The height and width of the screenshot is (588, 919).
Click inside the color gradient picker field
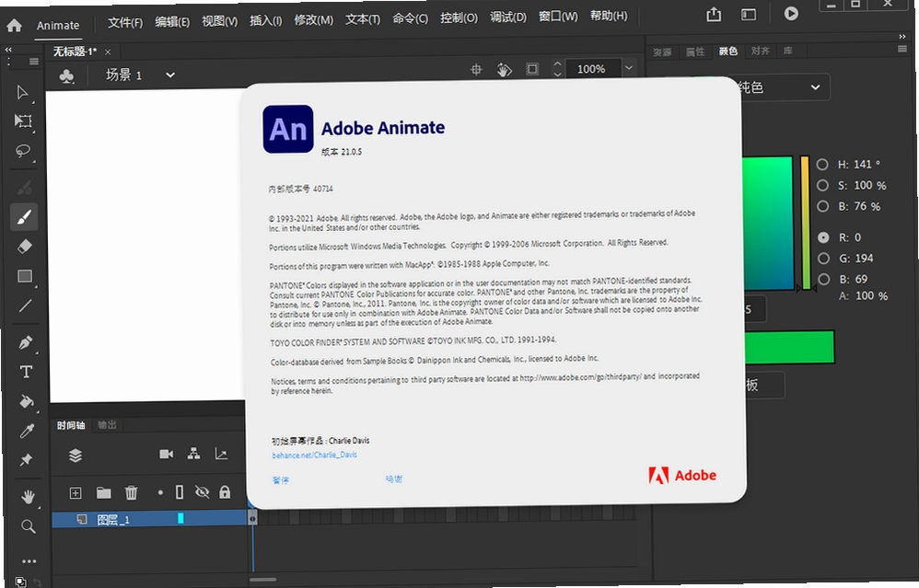point(768,223)
